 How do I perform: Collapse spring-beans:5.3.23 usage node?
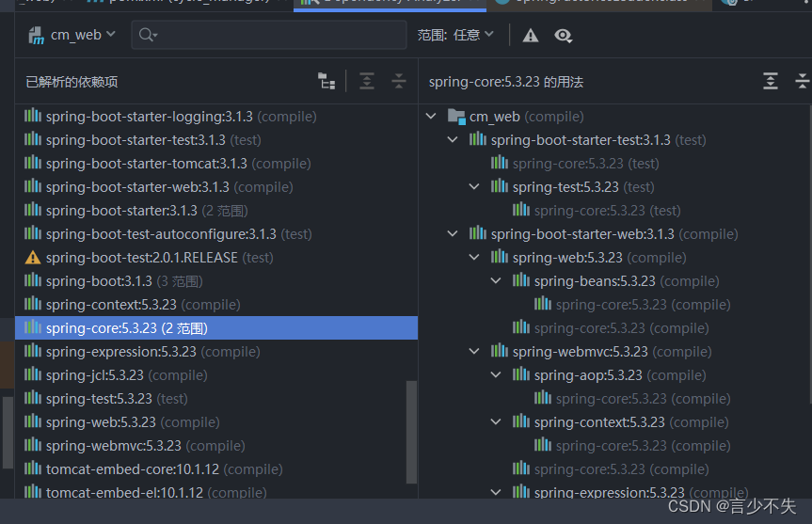496,280
